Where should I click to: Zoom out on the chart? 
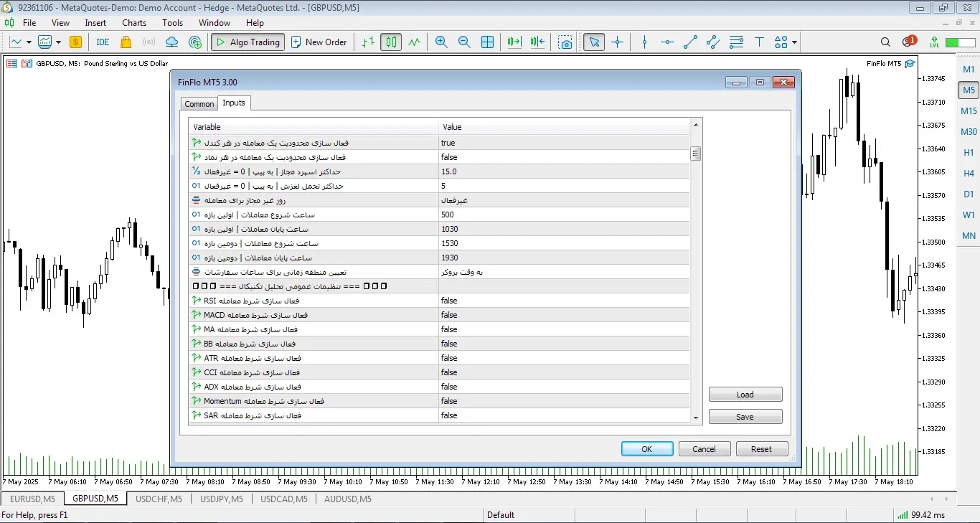pyautogui.click(x=464, y=42)
